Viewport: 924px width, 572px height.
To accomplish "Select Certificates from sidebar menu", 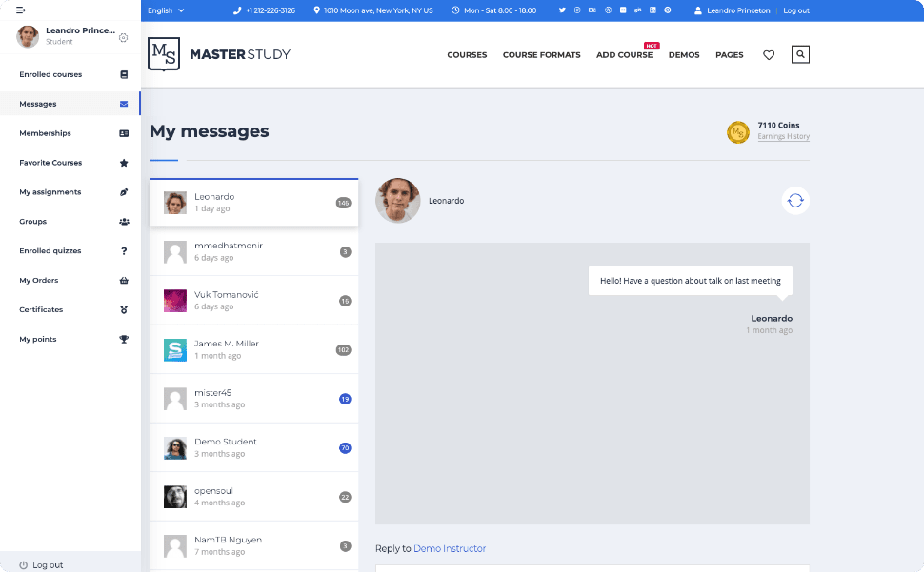I will click(41, 310).
